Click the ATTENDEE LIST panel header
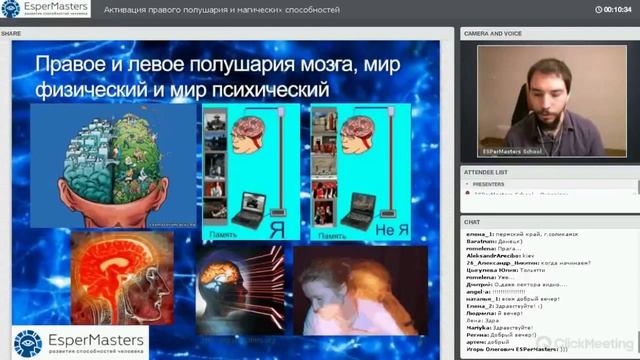 tap(550, 172)
